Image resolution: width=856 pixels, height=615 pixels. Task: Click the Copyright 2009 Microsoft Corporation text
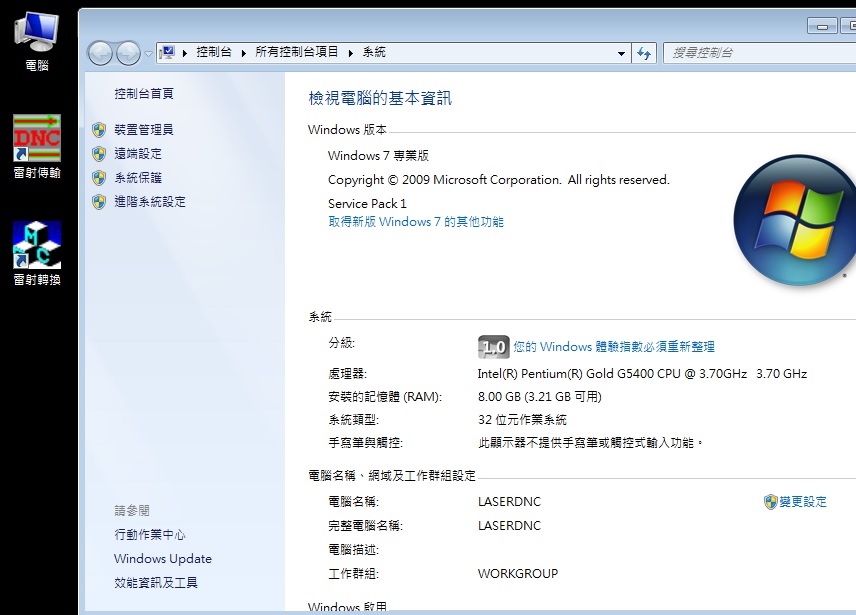click(x=499, y=180)
